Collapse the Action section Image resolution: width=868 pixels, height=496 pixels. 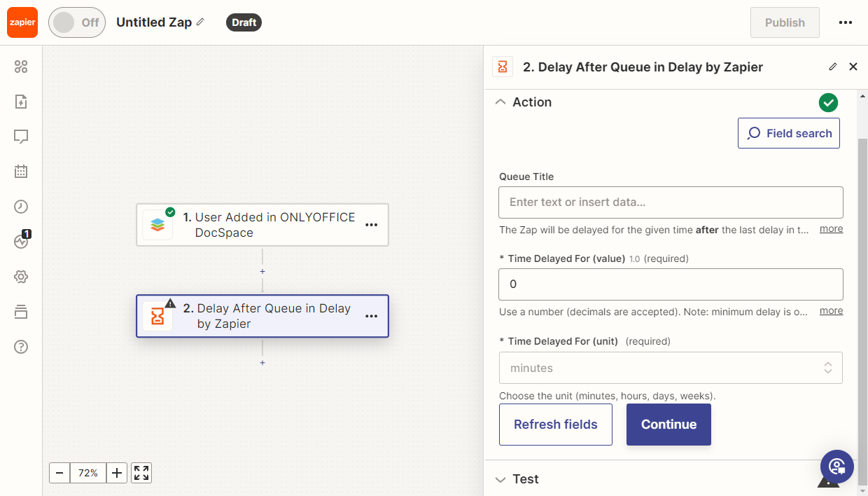coord(500,102)
